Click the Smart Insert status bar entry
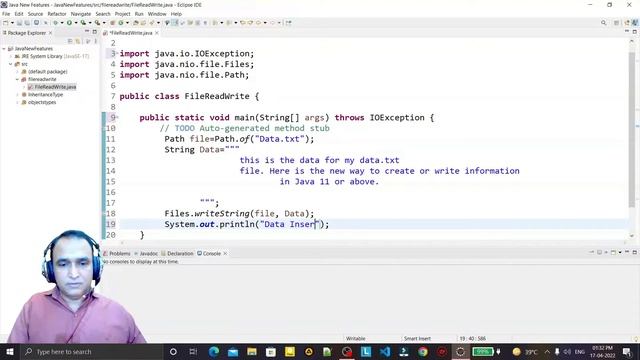640x360 pixels. click(x=417, y=338)
